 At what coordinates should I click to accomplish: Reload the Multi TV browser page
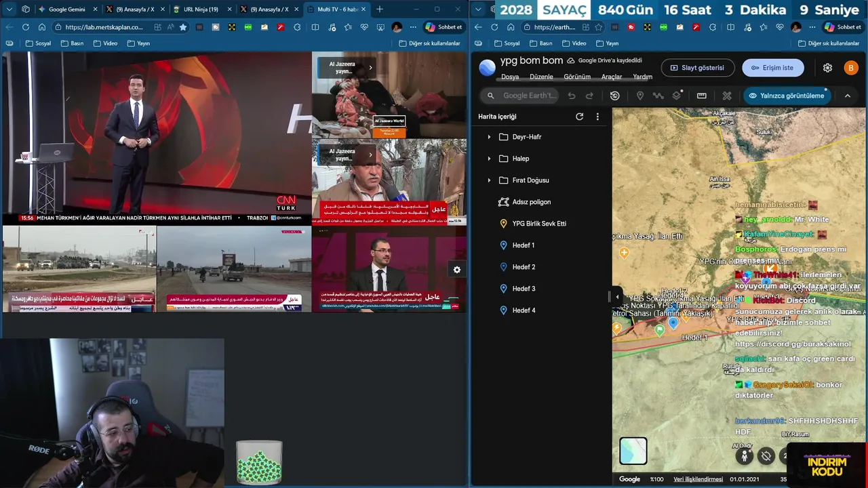[x=25, y=27]
